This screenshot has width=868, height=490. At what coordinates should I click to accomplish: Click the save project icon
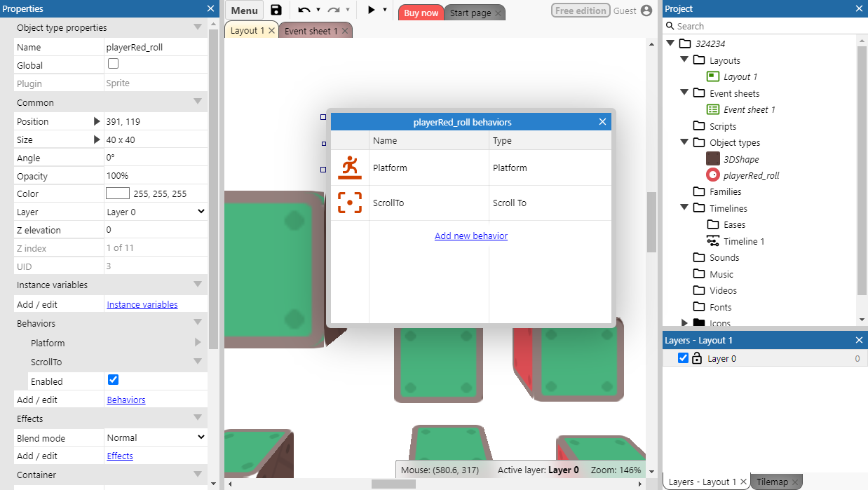click(276, 11)
